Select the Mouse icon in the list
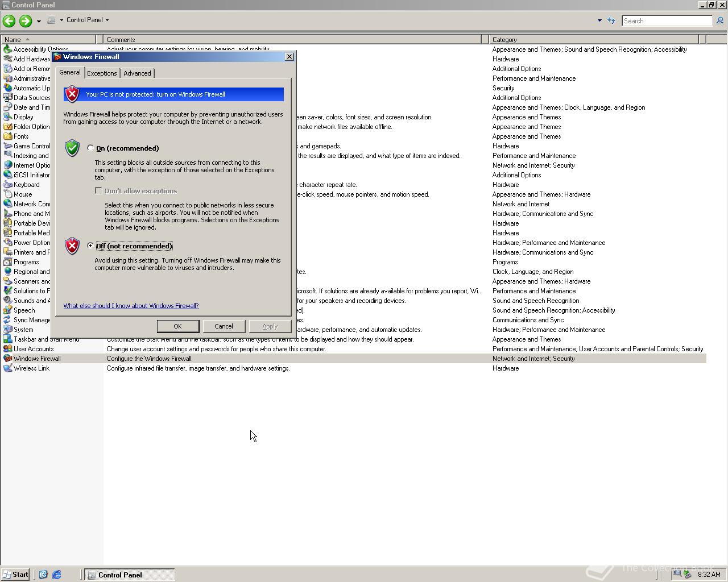Image resolution: width=728 pixels, height=582 pixels. point(8,194)
